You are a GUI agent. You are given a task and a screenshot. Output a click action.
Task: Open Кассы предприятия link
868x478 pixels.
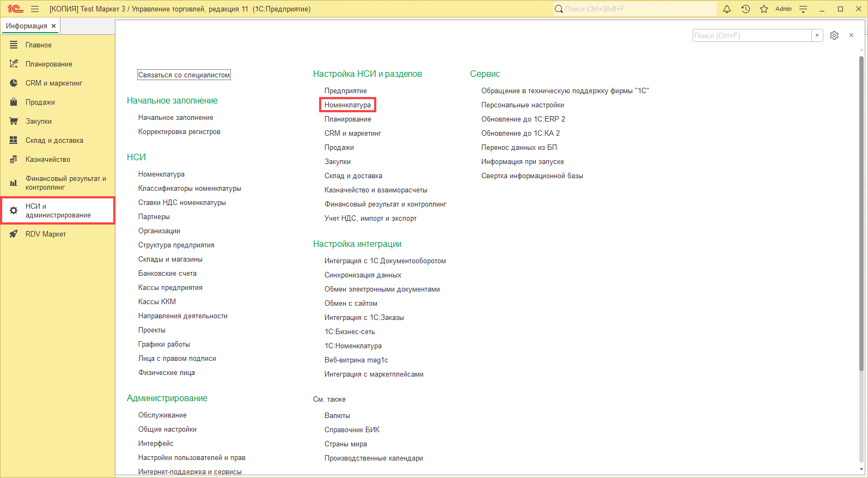coord(170,288)
